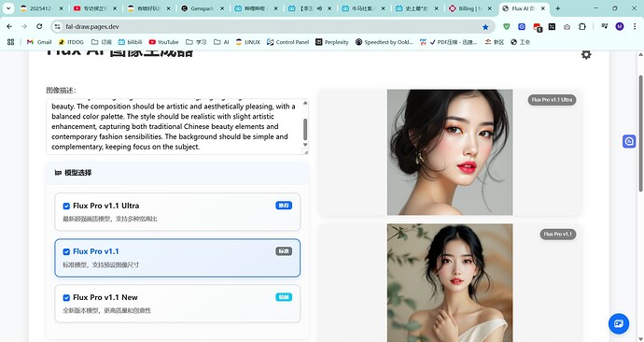This screenshot has width=644, height=342.
Task: Open the apps grid in bookmarks bar
Action: click(10, 42)
